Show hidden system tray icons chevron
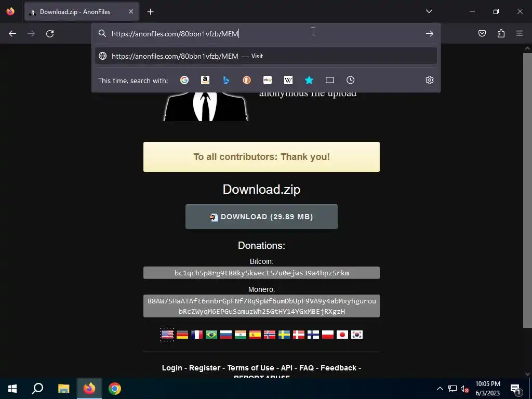This screenshot has width=532, height=399. (x=440, y=389)
